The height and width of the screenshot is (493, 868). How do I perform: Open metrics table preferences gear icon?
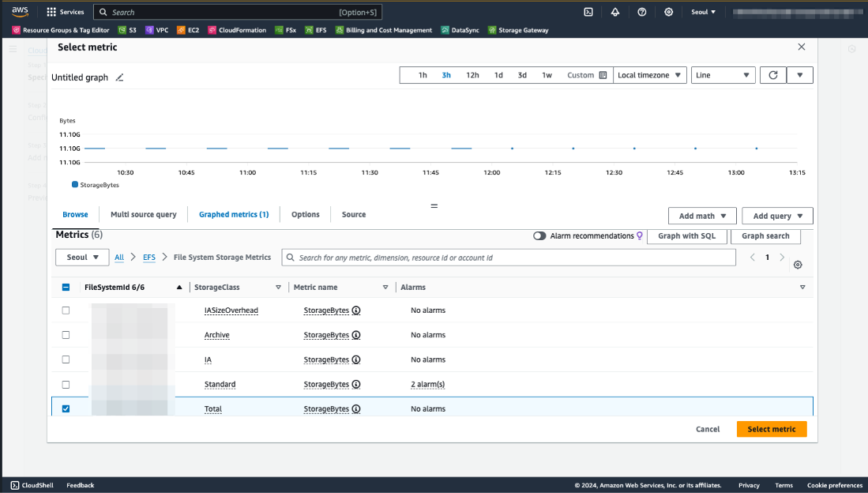pyautogui.click(x=797, y=265)
